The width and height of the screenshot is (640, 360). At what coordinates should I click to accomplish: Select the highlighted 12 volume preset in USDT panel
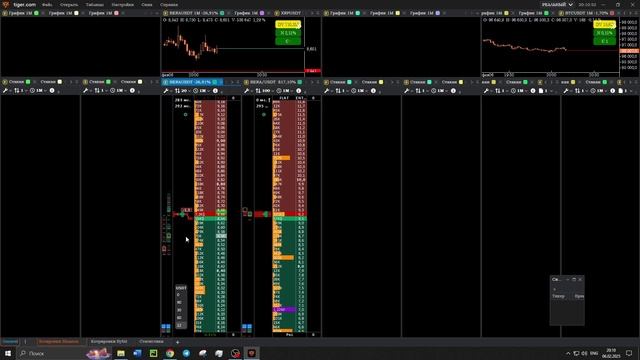pos(180,325)
